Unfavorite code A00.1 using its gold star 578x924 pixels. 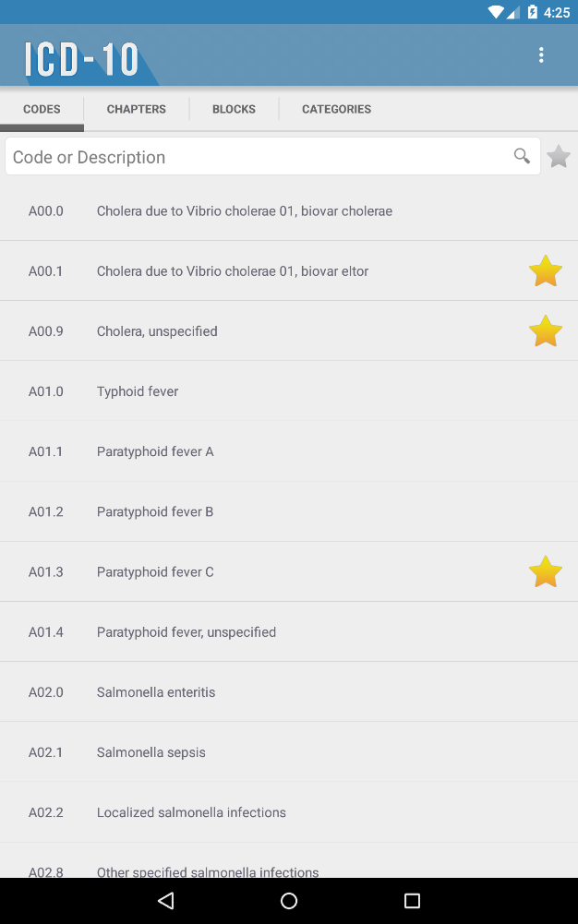(546, 271)
